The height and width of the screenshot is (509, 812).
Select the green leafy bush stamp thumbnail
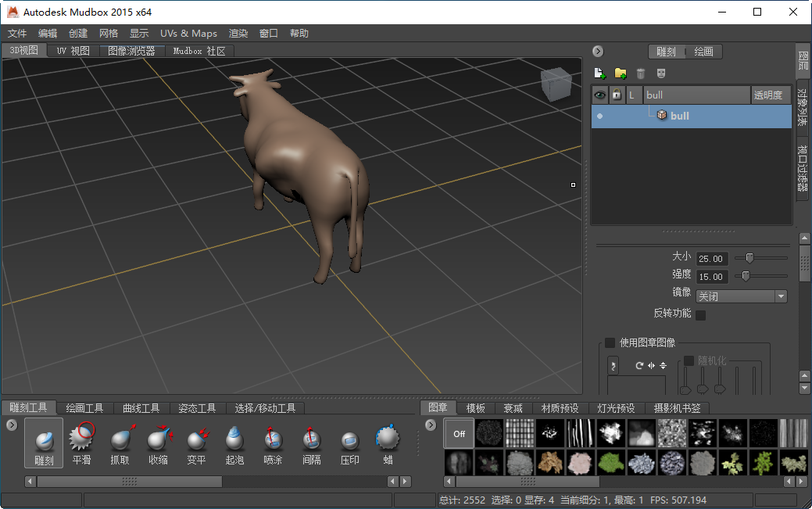pos(611,462)
